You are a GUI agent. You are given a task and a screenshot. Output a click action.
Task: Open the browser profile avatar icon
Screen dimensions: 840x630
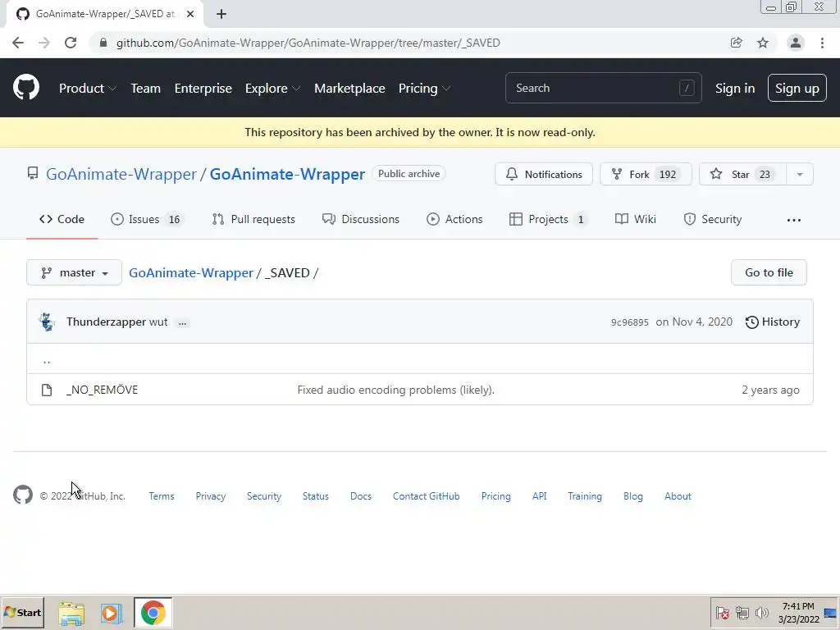[x=796, y=43]
